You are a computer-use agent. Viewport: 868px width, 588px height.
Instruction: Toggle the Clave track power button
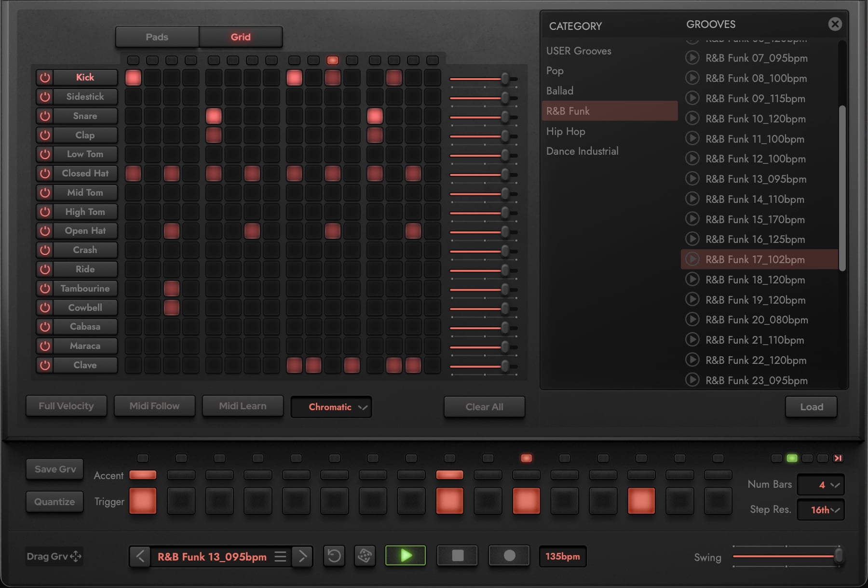[45, 365]
